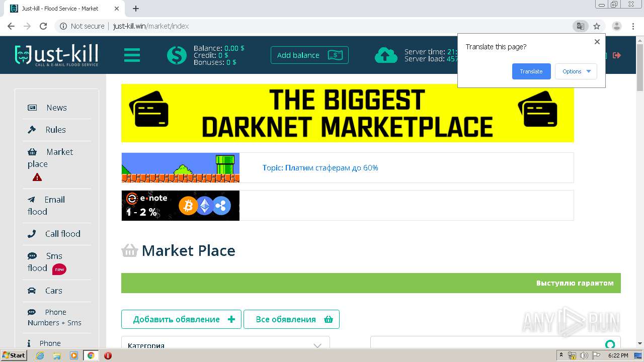Open the Windows Start menu

point(14,355)
